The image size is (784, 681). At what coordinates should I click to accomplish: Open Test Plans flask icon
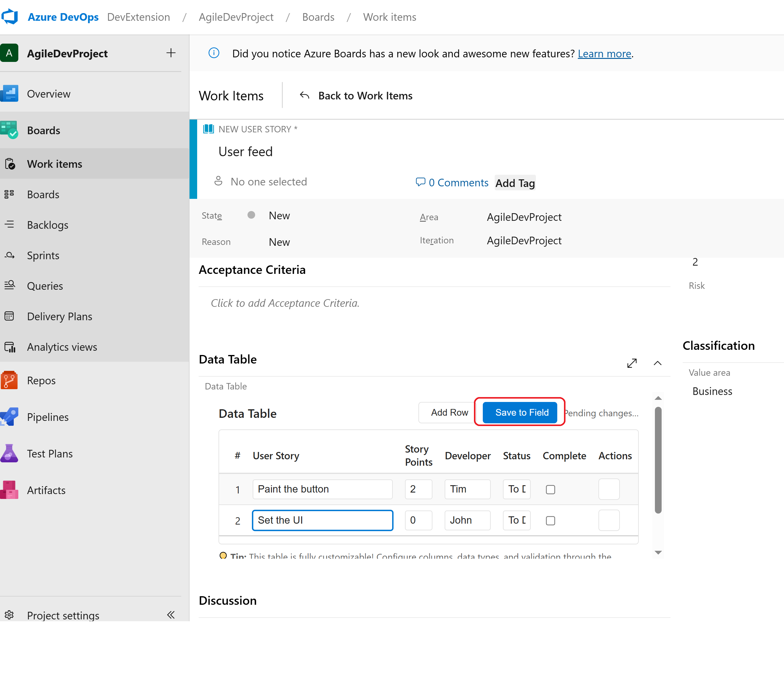9,453
